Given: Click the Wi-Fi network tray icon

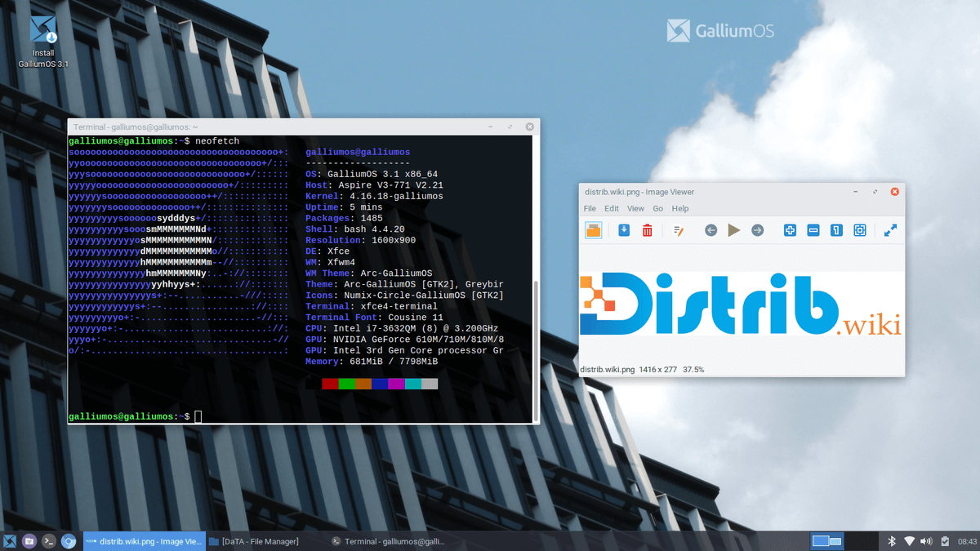Looking at the screenshot, I should (x=910, y=541).
